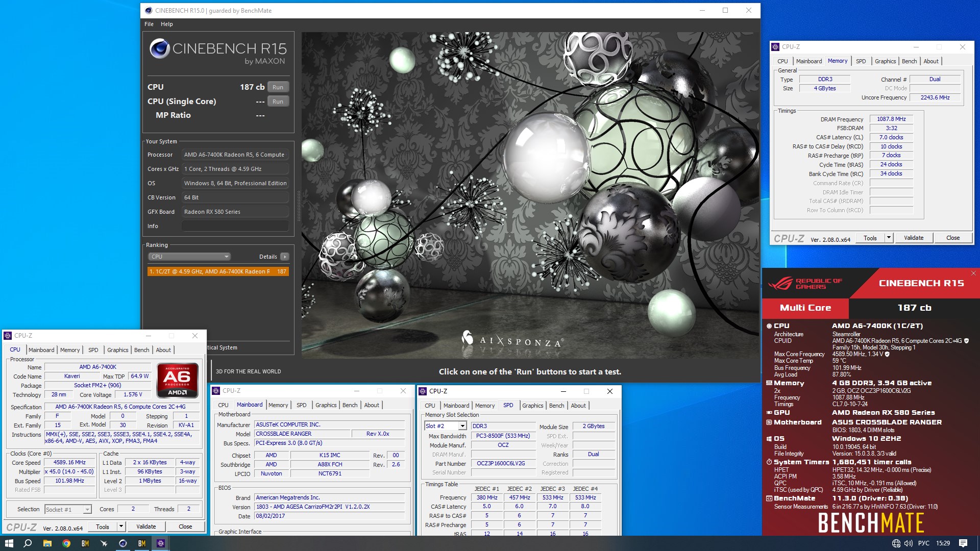Open Graphics tab in CPU-Z Mainboard window
Screen dimensions: 980x551
326,405
